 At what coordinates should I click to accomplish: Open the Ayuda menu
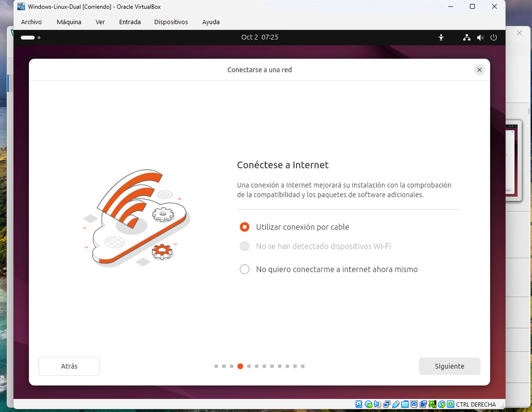(211, 22)
